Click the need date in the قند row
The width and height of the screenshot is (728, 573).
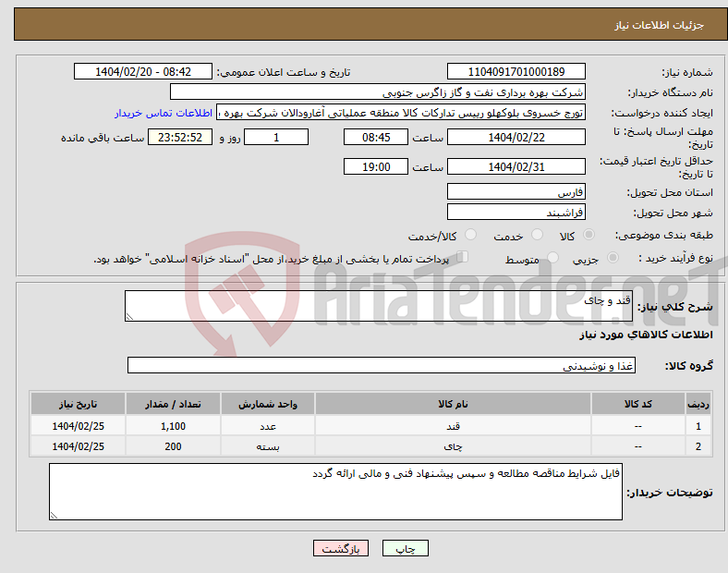(x=78, y=426)
